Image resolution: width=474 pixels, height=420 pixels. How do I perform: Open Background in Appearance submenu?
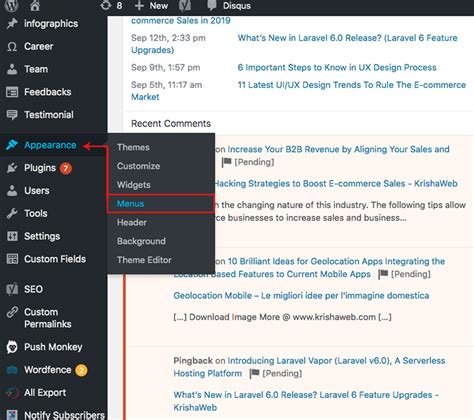tap(141, 241)
